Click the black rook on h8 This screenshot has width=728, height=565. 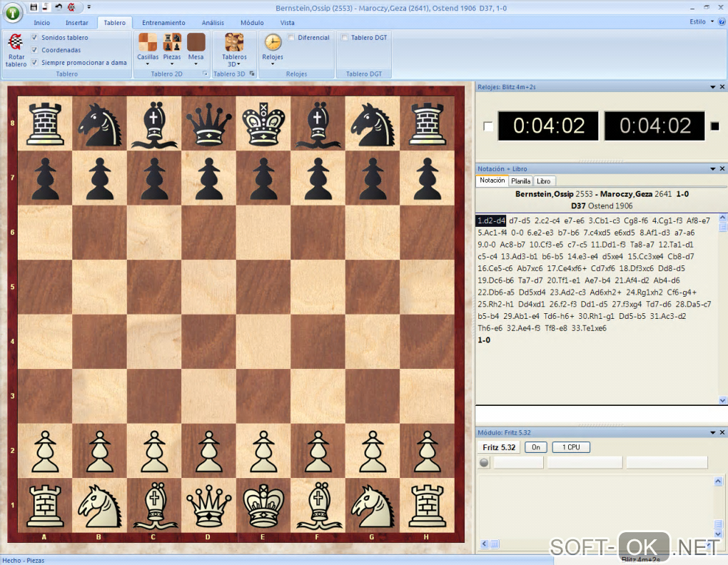[427, 123]
